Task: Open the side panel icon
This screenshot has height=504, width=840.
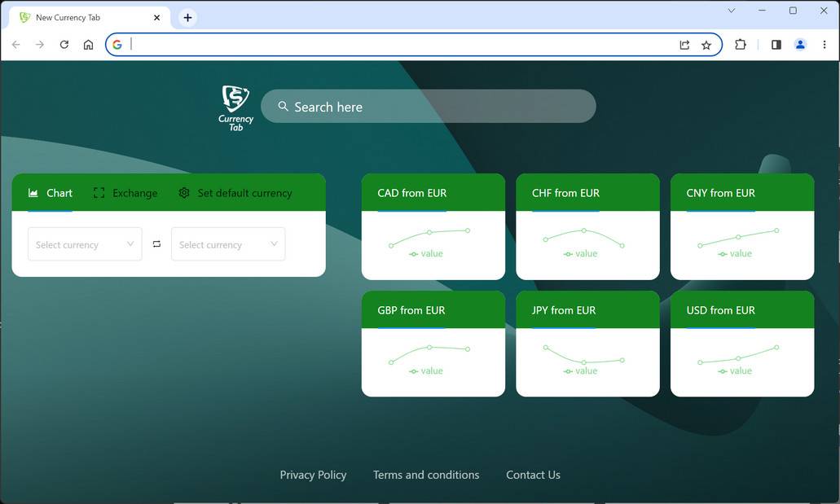Action: coord(776,45)
